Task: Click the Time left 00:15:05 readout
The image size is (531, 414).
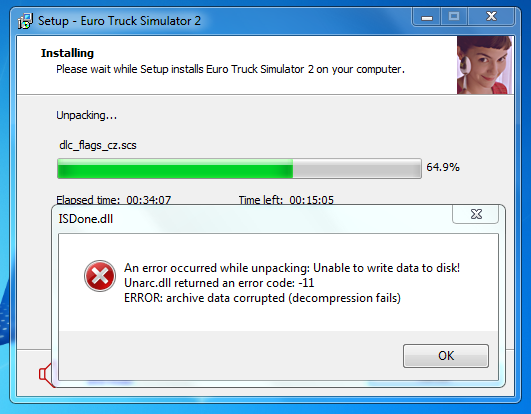Action: point(286,200)
